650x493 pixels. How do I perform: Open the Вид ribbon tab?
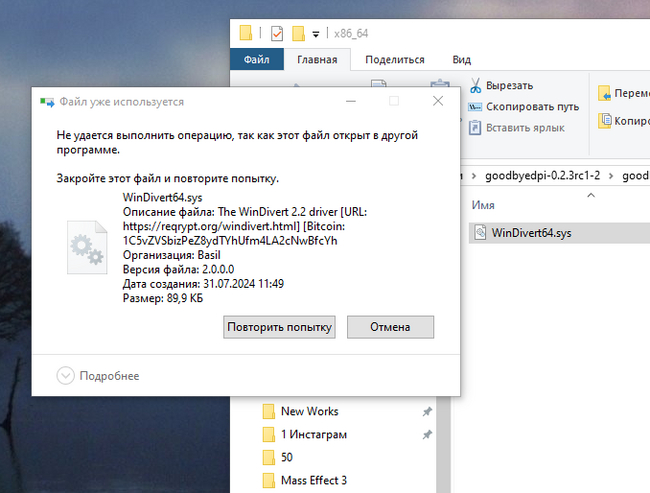pyautogui.click(x=461, y=59)
